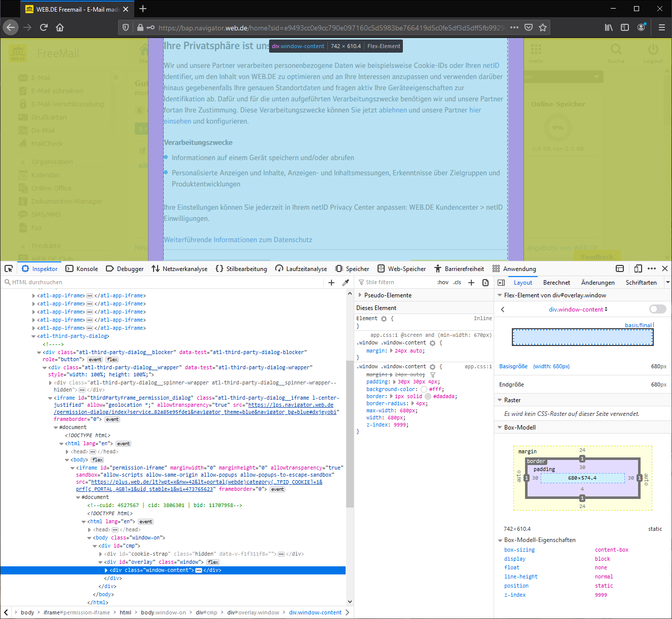Image resolution: width=672 pixels, height=619 pixels.
Task: Select the Berechnet sidebar tab
Action: (556, 283)
